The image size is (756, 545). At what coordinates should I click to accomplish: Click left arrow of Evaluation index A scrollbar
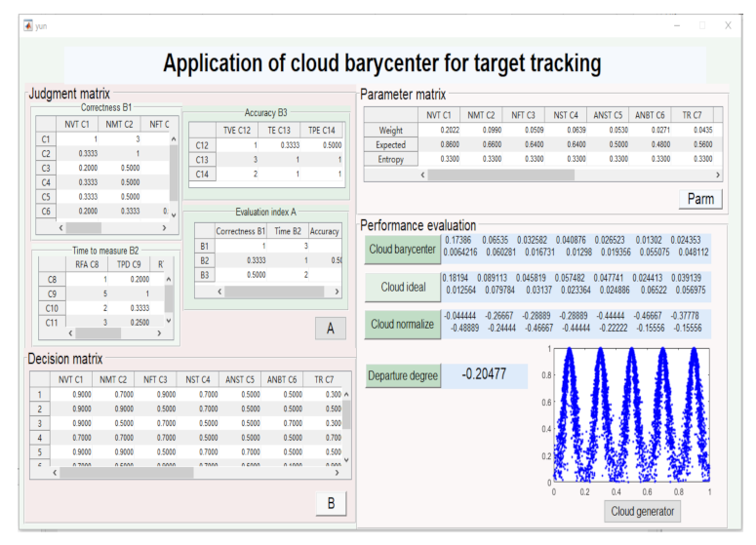coord(219,292)
